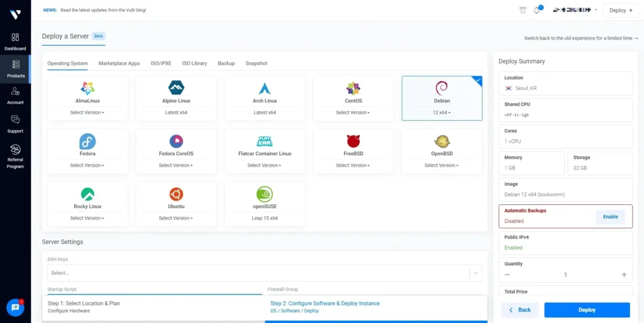Expand FreeBSD Select Version dropdown
Viewport: 644px width, 323px height.
pyautogui.click(x=353, y=165)
